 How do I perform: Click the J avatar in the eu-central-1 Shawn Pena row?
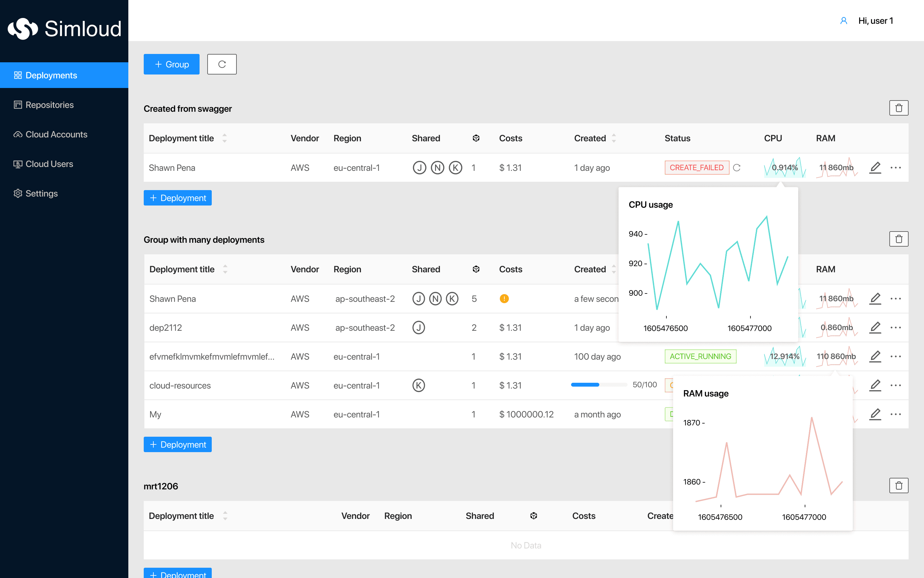pyautogui.click(x=419, y=167)
